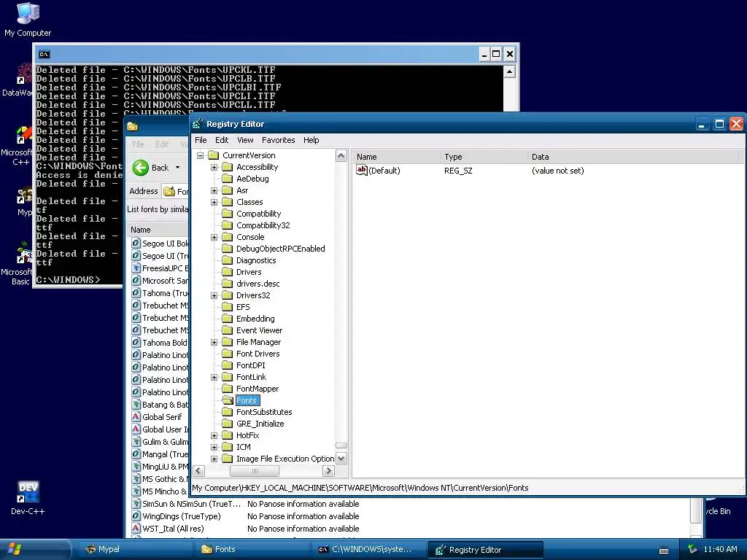Open the File menu in Fonts window
This screenshot has height=560, width=747.
[138, 144]
